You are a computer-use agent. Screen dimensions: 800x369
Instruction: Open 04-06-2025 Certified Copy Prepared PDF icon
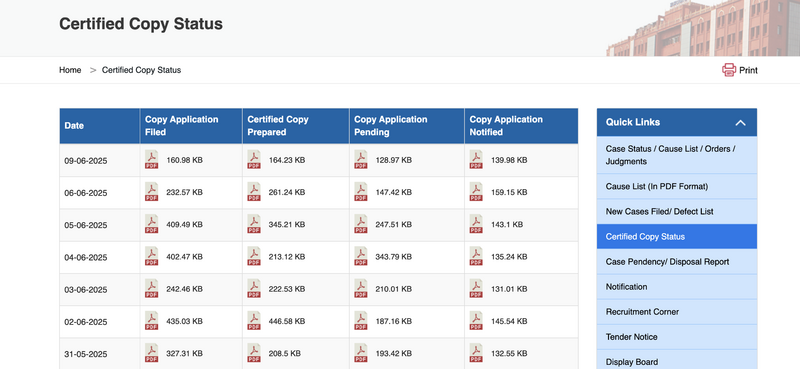pos(254,256)
